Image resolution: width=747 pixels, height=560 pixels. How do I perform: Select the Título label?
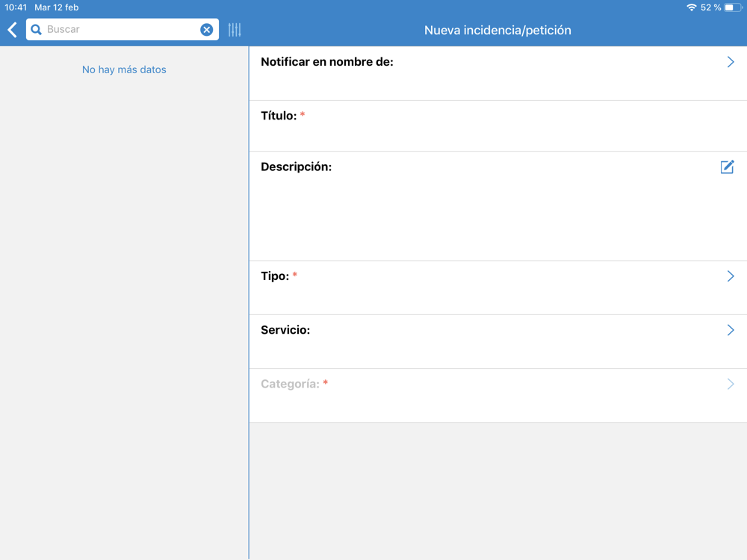coord(279,116)
